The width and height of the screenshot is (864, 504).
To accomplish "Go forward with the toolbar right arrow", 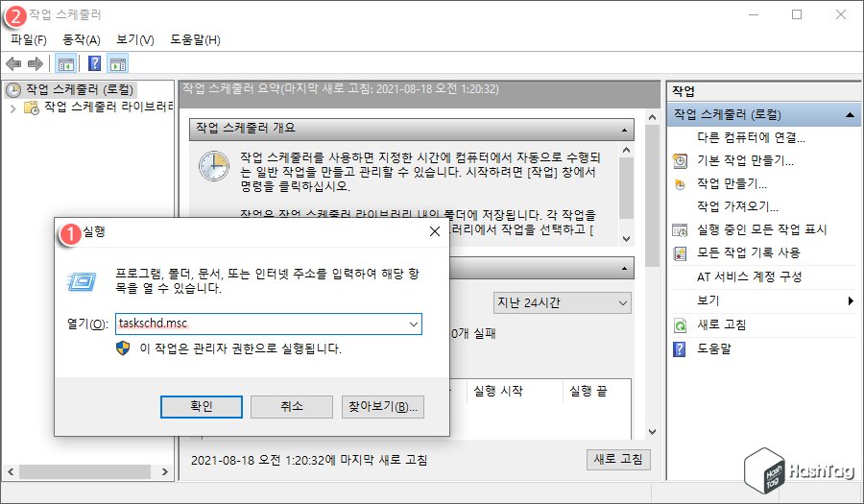I will click(36, 64).
